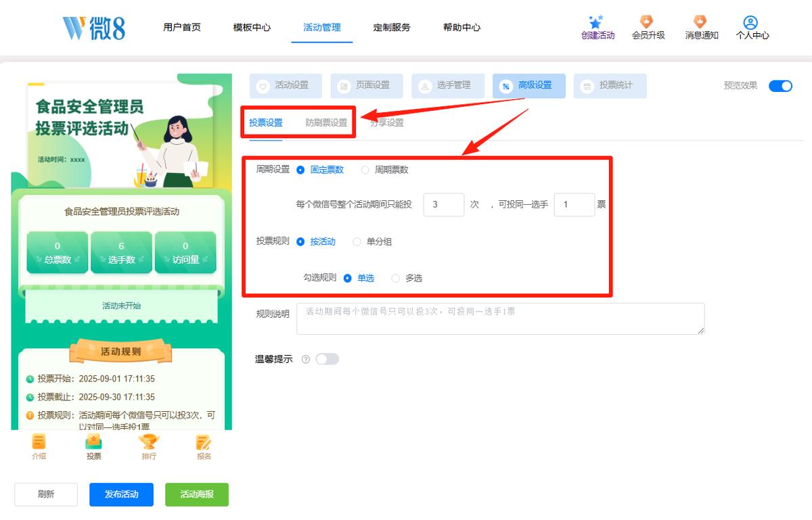Edit the 可投同一选手 votes field

pos(574,205)
